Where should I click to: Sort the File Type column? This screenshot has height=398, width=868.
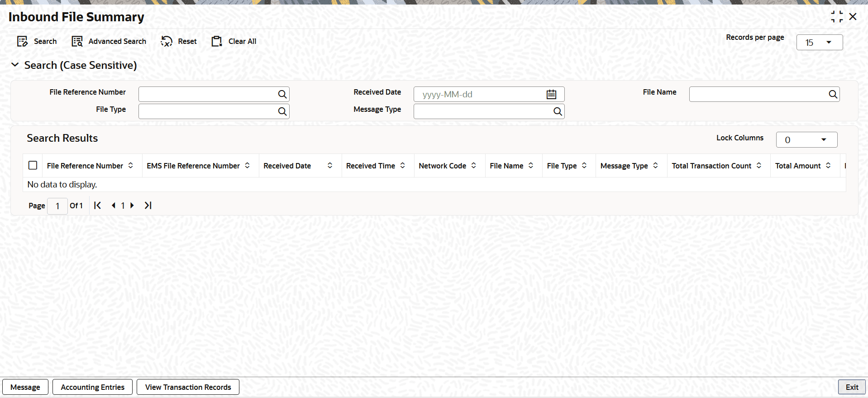584,166
